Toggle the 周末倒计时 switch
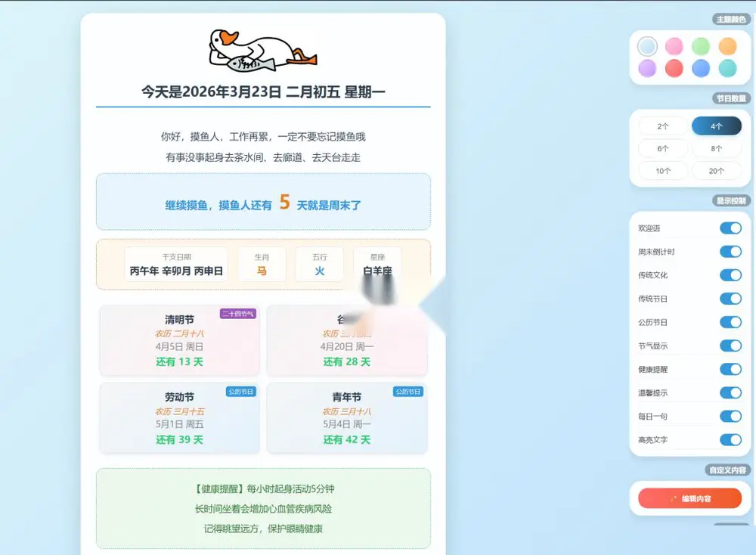 (x=730, y=252)
